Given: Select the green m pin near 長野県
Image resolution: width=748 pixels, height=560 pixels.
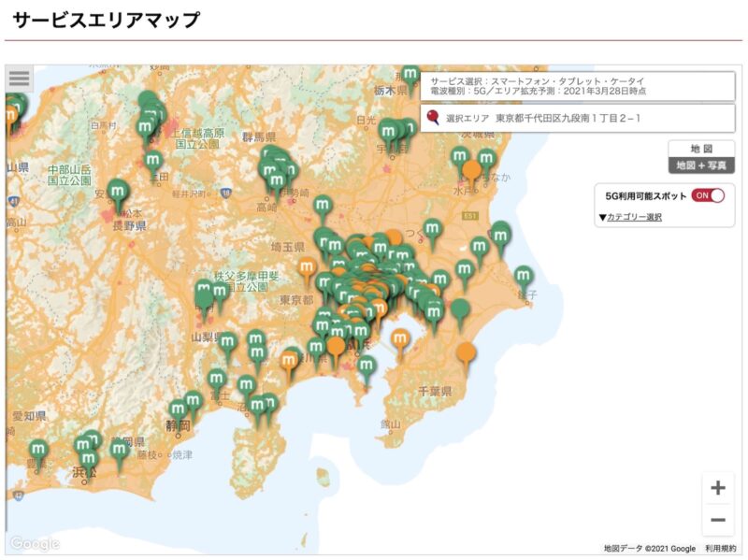Looking at the screenshot, I should pyautogui.click(x=118, y=191).
